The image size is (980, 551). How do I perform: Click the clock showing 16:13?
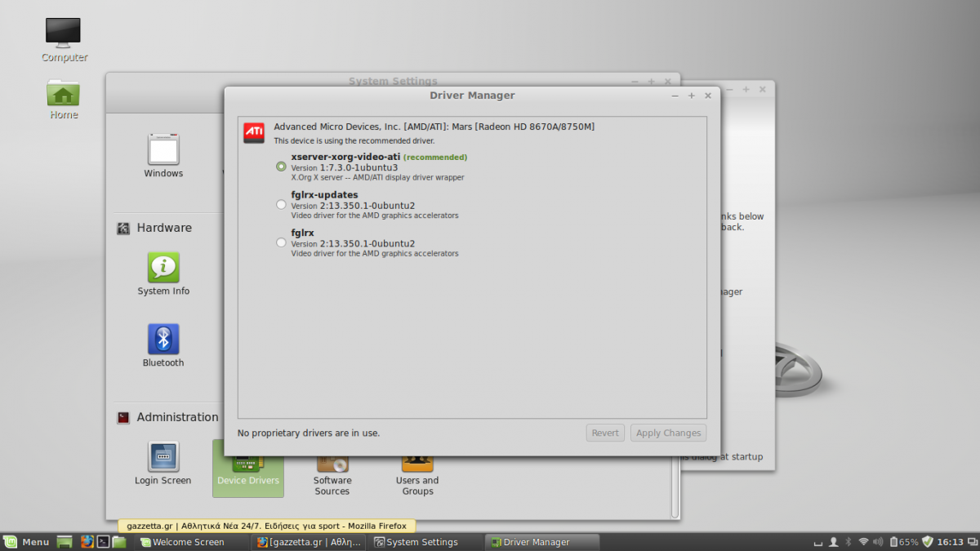pyautogui.click(x=950, y=542)
